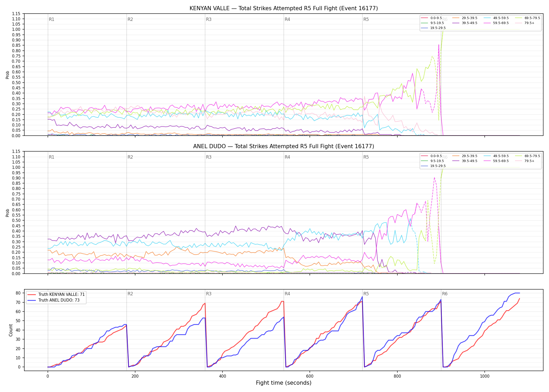
Task: Click R3 marker in the Count chart
Action: click(x=209, y=294)
